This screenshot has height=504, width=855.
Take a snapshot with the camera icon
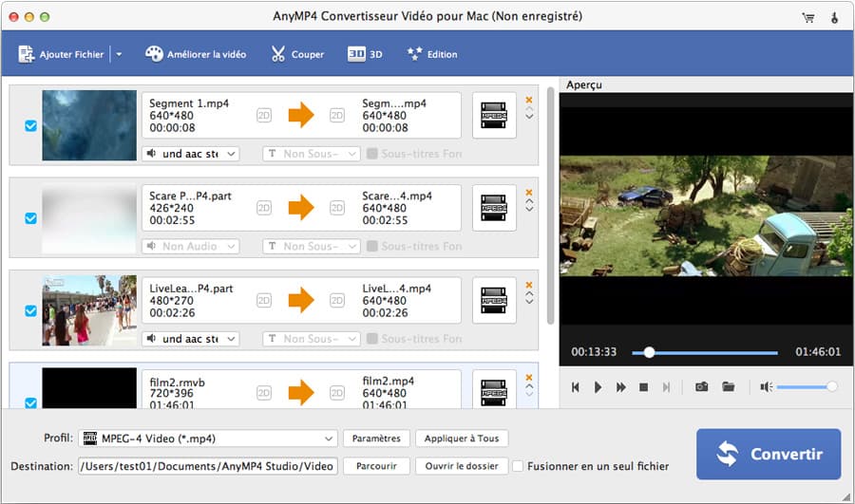coord(701,387)
